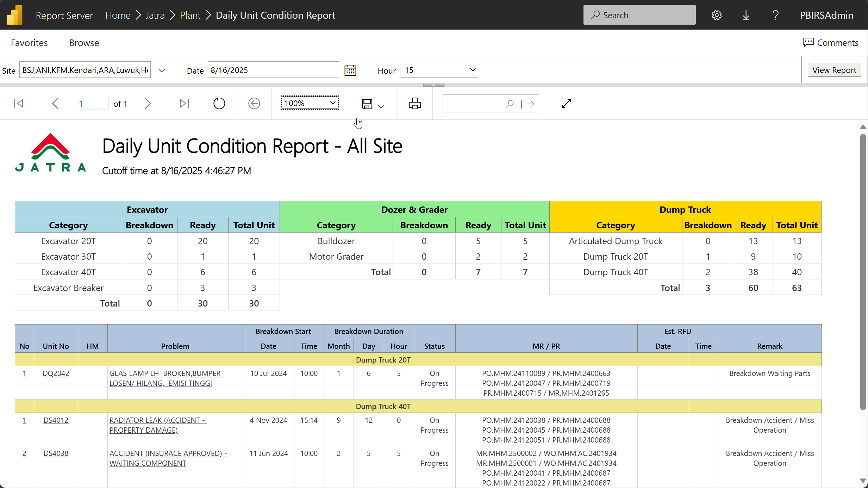Click the View Report button
The width and height of the screenshot is (868, 488).
point(834,70)
